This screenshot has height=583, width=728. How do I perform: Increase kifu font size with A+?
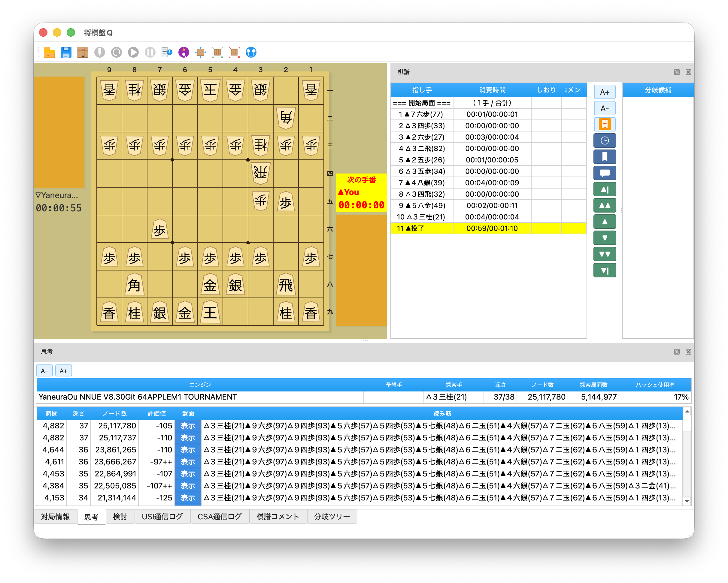[x=605, y=92]
